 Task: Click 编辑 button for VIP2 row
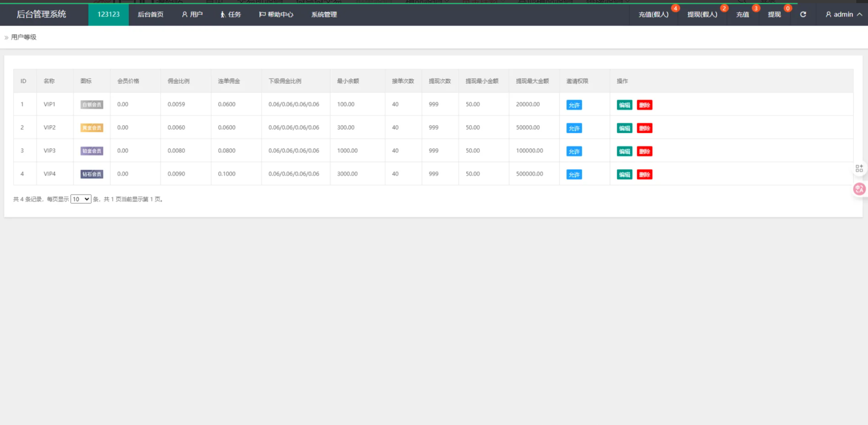click(x=624, y=128)
